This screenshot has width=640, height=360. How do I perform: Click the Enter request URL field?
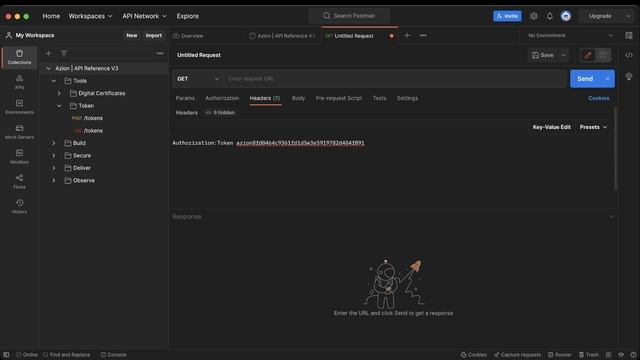click(x=395, y=79)
